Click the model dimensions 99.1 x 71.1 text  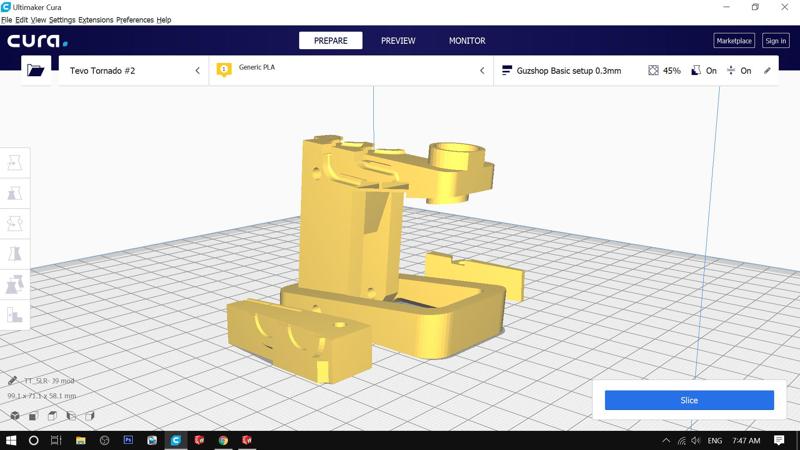42,396
